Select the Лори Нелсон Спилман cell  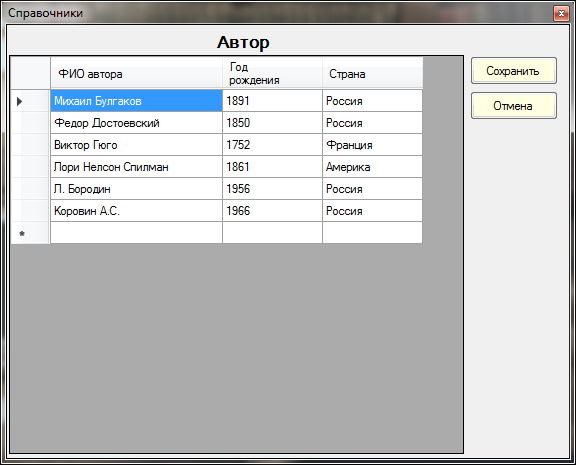136,167
